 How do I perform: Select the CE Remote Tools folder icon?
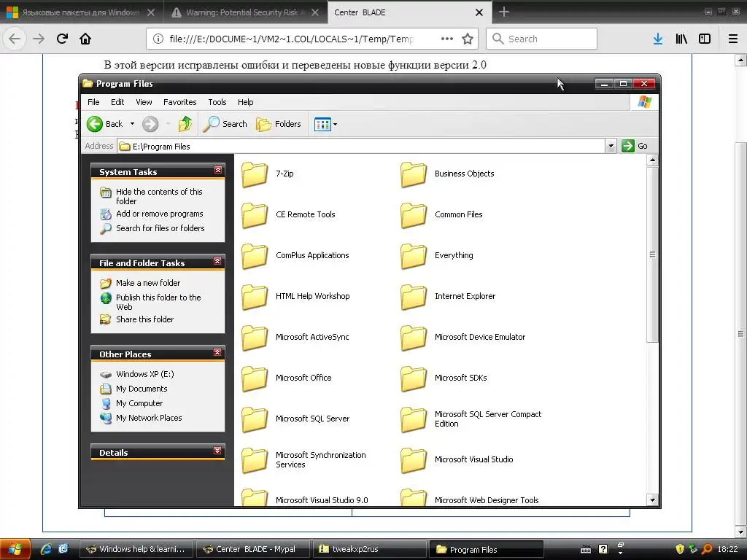pyautogui.click(x=255, y=215)
